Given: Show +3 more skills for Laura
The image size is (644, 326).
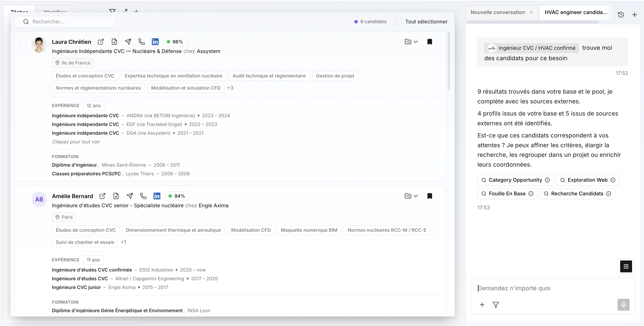Looking at the screenshot, I should point(230,88).
